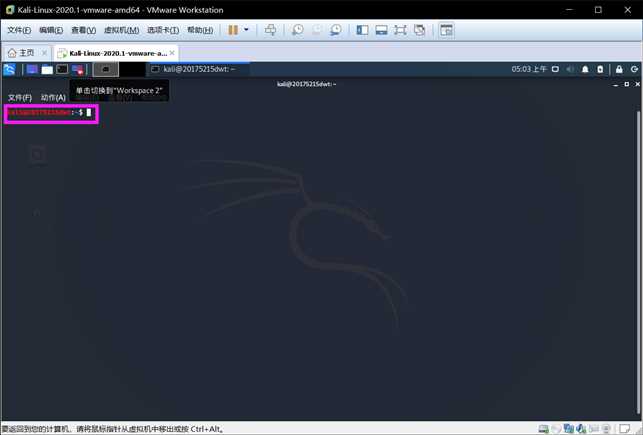
Task: Open the 选项卡(T) menu
Action: pos(163,30)
